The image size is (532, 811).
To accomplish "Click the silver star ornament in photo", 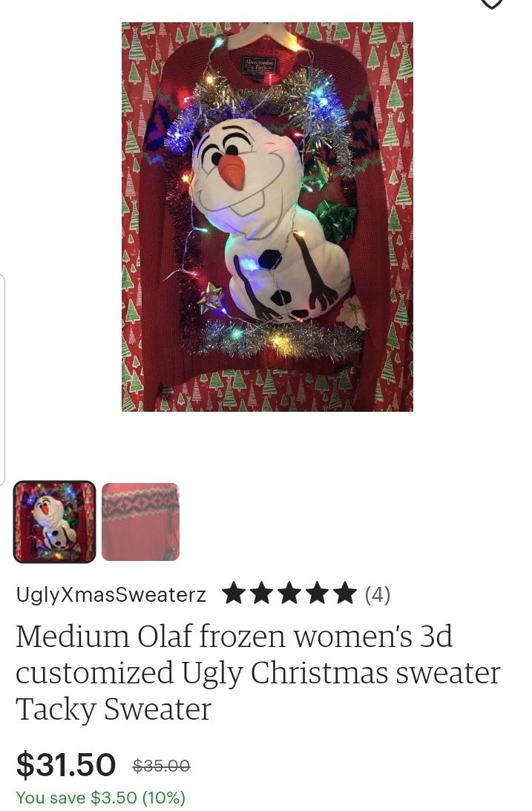I will click(211, 298).
